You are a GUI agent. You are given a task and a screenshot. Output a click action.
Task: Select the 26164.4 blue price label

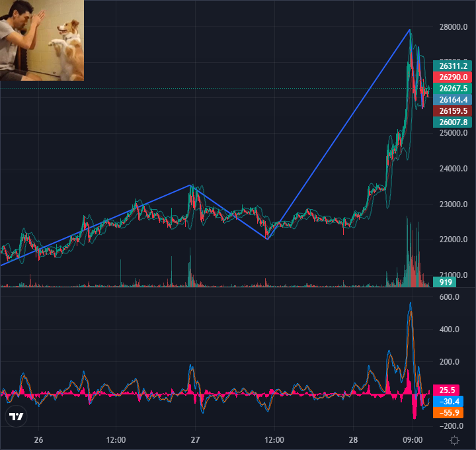pyautogui.click(x=452, y=100)
